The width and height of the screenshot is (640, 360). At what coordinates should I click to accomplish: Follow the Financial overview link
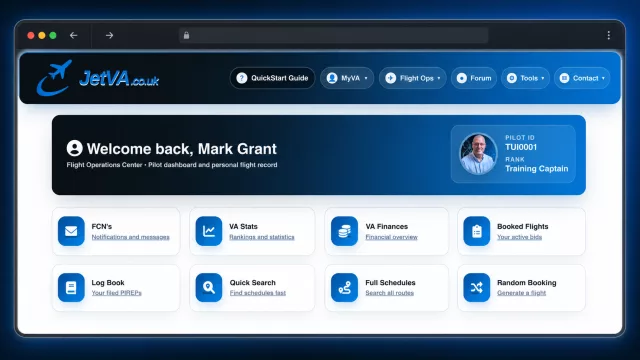point(391,237)
